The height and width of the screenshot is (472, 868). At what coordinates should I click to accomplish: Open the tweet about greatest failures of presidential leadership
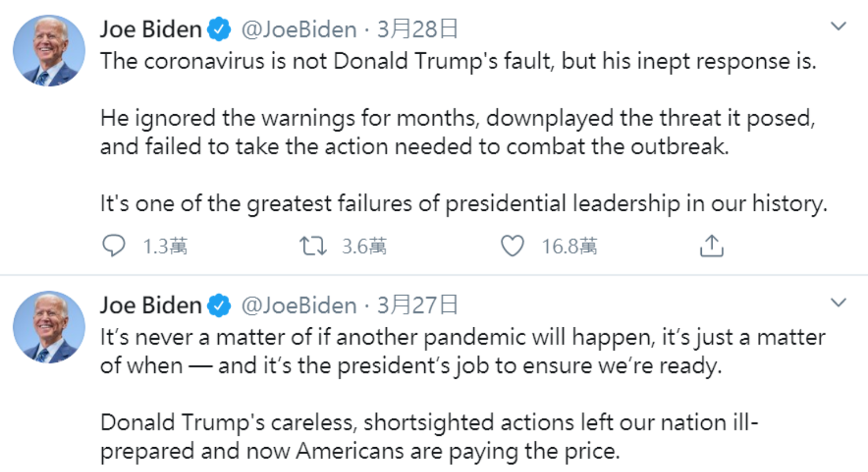[463, 203]
